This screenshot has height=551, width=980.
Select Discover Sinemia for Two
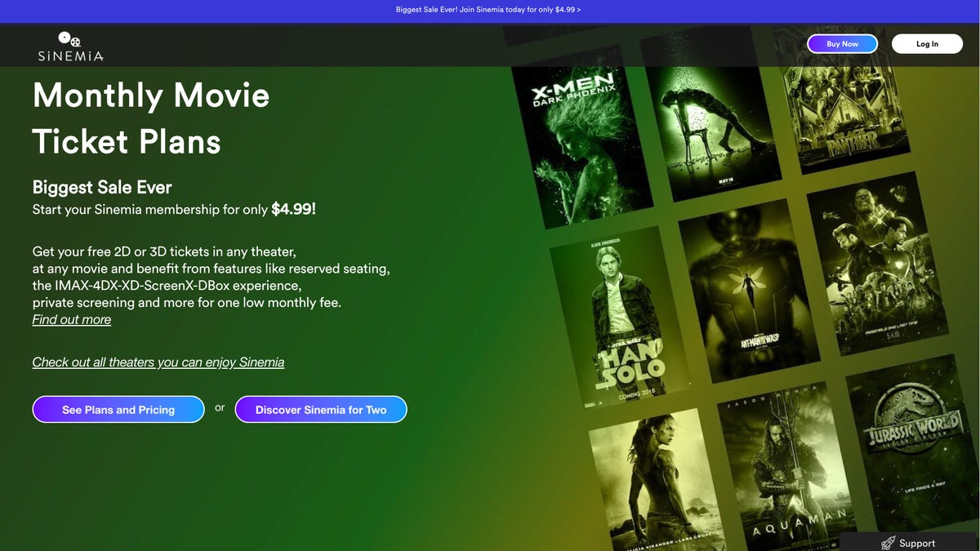pyautogui.click(x=321, y=410)
